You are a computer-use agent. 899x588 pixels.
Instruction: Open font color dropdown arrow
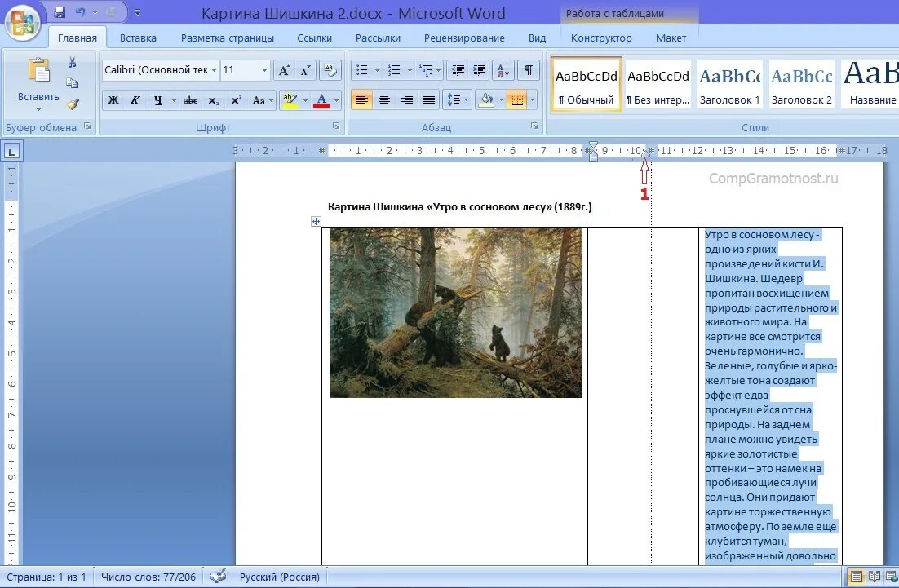click(x=337, y=99)
